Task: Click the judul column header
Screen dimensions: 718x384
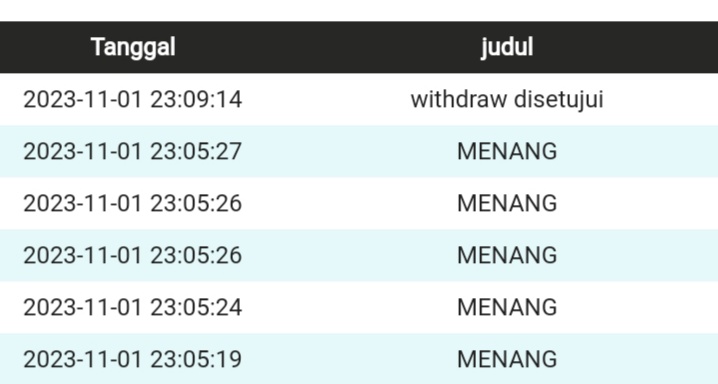Action: pyautogui.click(x=507, y=47)
